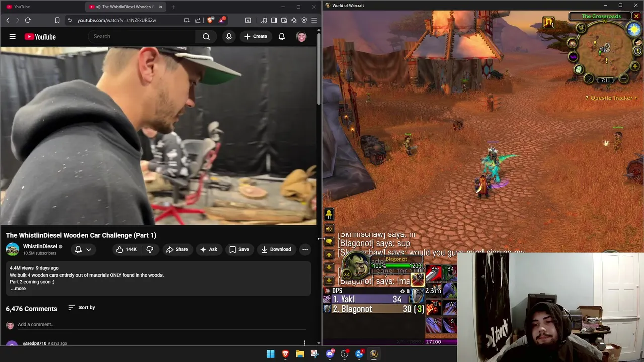Open the WhistlinDiesel channel name link
The width and height of the screenshot is (644, 362).
pos(40,246)
